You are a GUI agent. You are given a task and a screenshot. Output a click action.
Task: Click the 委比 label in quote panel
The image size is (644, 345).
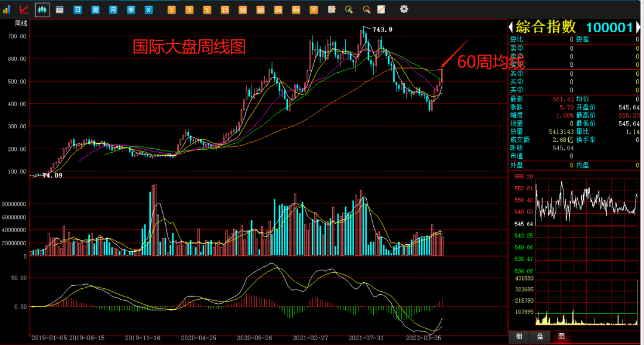pos(516,39)
